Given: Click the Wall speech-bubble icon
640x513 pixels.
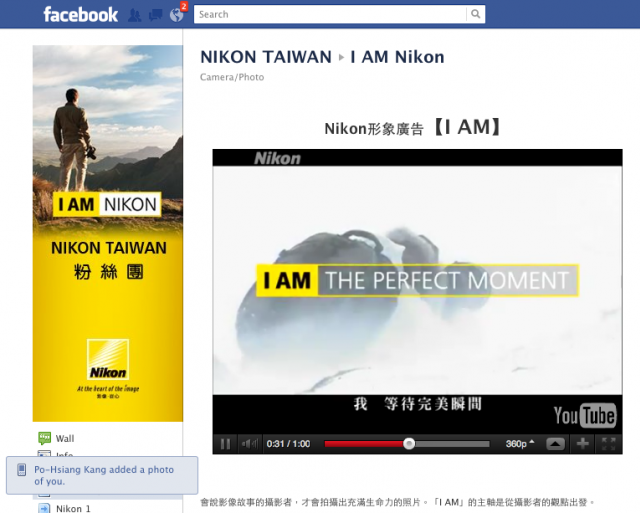Looking at the screenshot, I should click(x=44, y=438).
